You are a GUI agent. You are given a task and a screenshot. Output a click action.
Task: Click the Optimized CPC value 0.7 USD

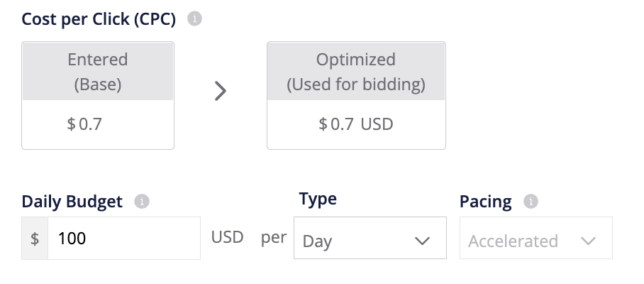356,124
